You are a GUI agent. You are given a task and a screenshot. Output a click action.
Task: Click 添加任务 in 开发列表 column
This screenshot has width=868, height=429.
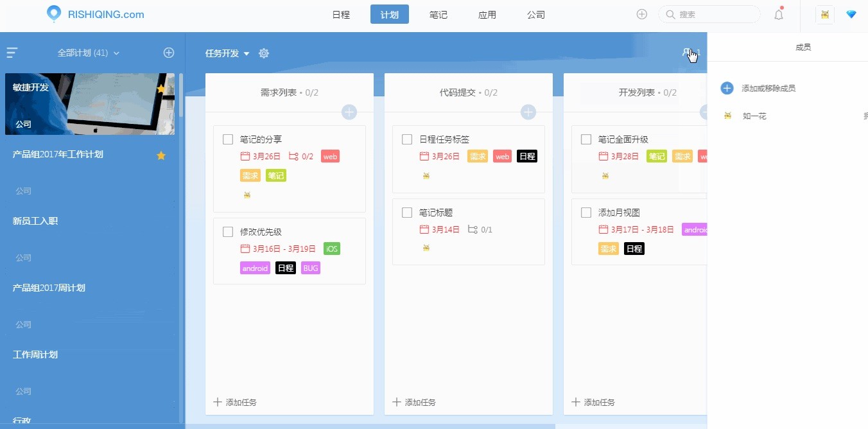(593, 402)
